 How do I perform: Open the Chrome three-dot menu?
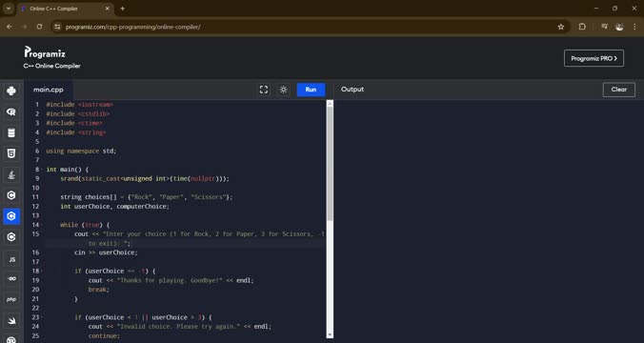634,27
